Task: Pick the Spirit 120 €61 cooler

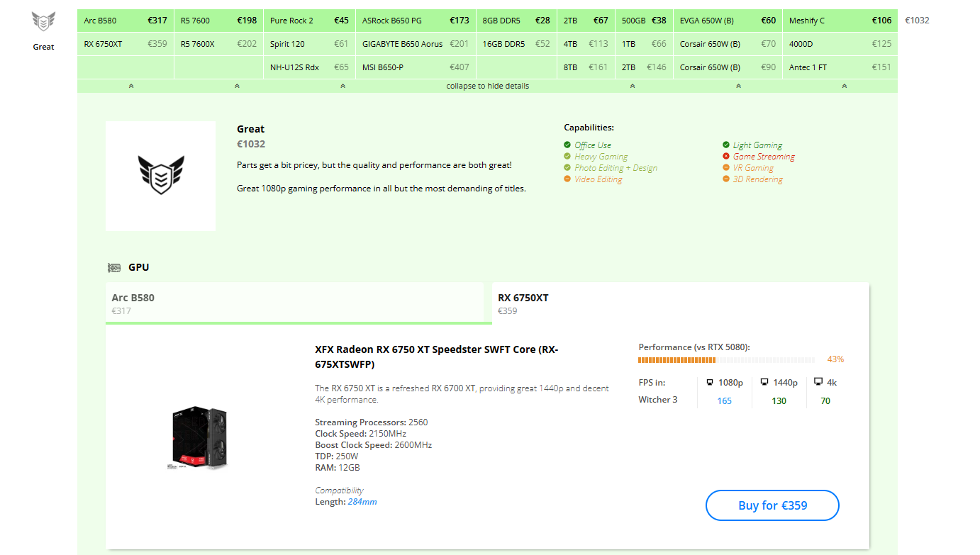Action: click(x=309, y=44)
